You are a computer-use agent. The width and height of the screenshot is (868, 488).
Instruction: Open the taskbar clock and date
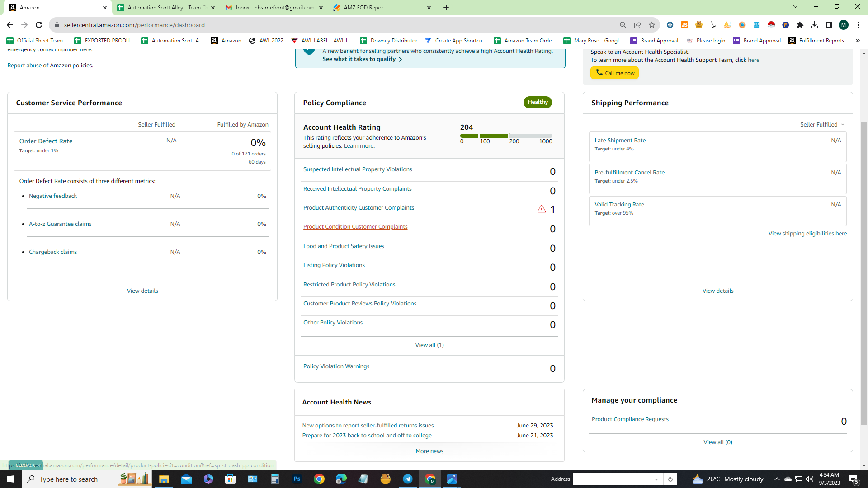[829, 479]
